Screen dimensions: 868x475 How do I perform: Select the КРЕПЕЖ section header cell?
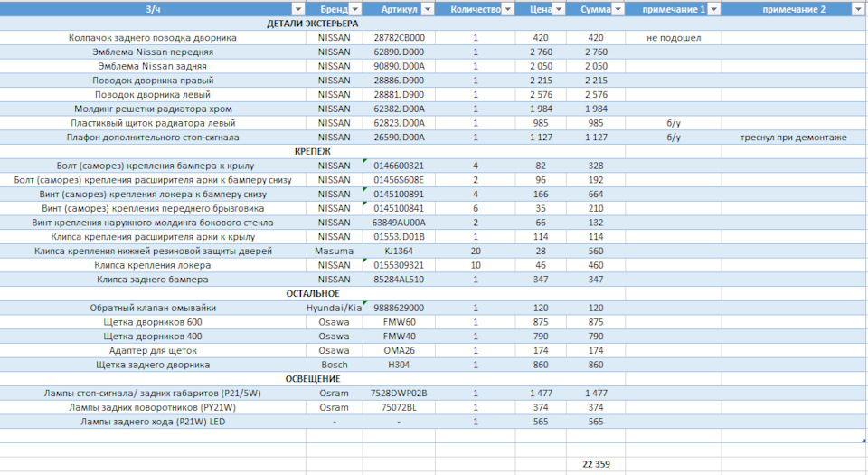(313, 151)
